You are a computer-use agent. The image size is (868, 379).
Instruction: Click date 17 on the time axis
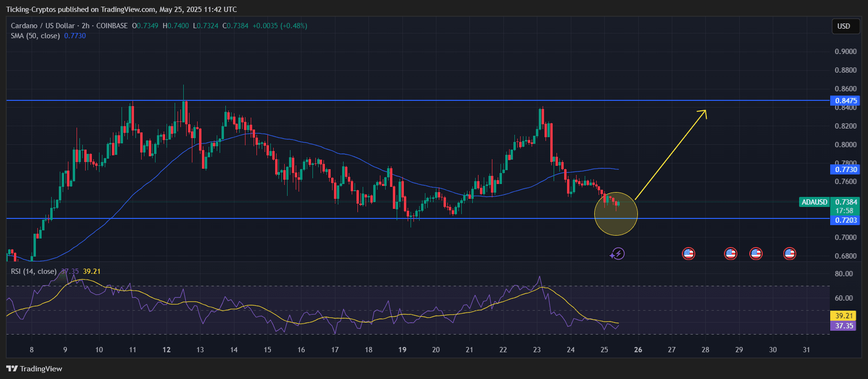pyautogui.click(x=335, y=350)
